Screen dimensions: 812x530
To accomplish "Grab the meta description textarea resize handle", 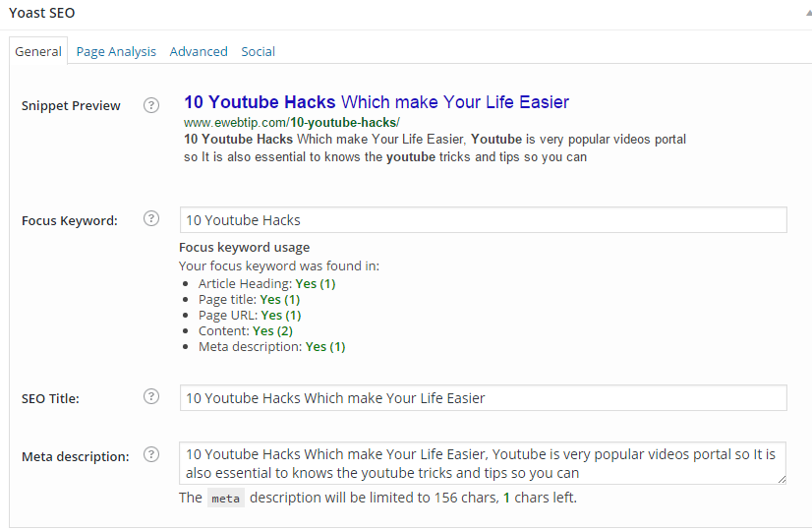I will (782, 480).
